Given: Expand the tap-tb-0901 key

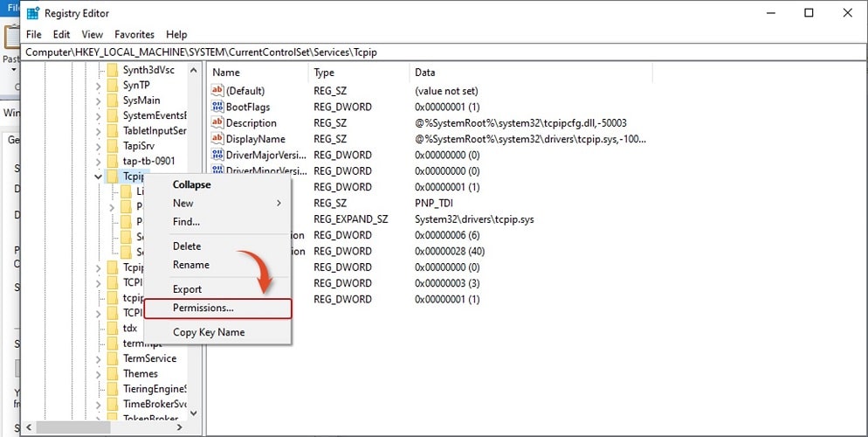Looking at the screenshot, I should 98,162.
